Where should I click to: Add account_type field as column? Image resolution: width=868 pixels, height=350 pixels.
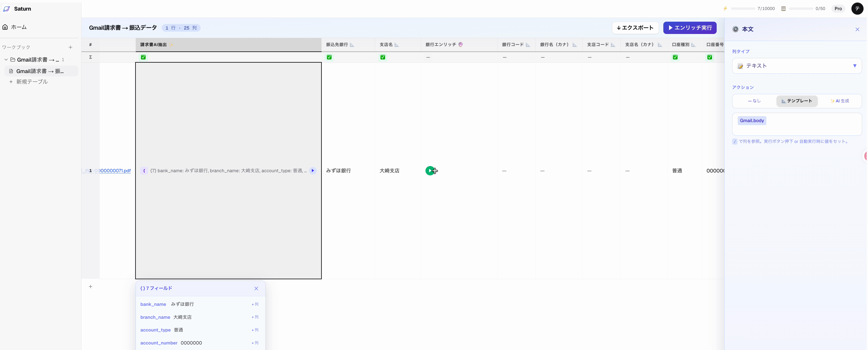255,330
